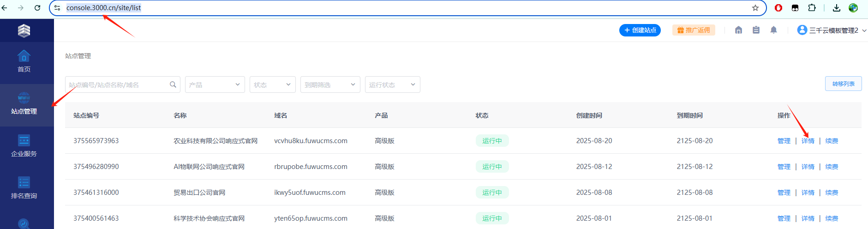The height and width of the screenshot is (229, 868).
Task: Expand the 产品 filter dropdown
Action: click(215, 84)
